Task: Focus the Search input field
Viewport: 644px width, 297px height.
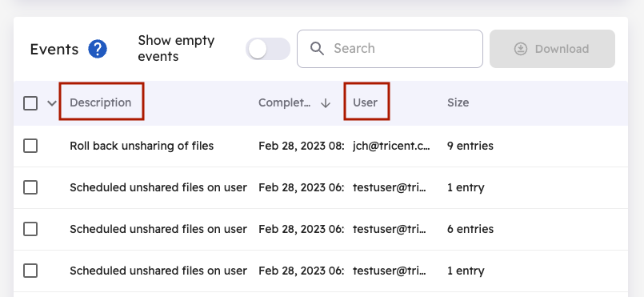Action: (390, 49)
